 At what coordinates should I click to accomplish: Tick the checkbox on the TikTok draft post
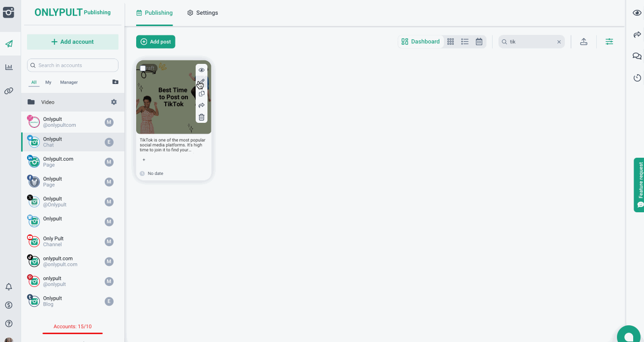[143, 68]
